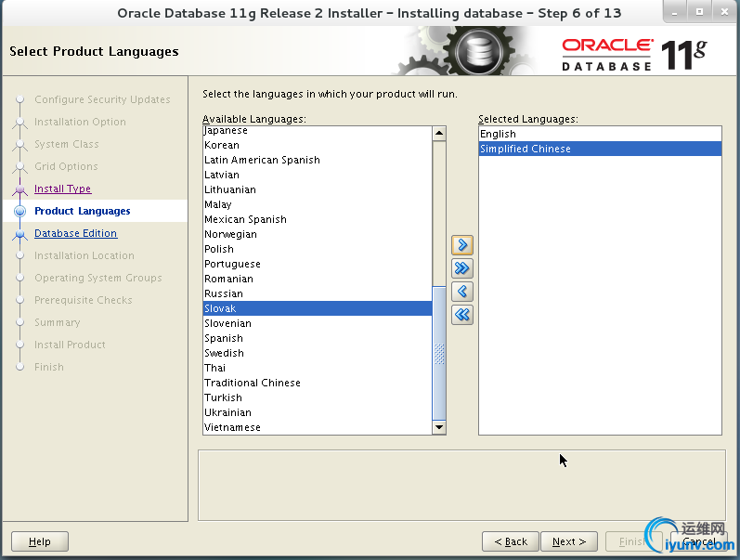Select Ukrainian in the list
Image resolution: width=740 pixels, height=560 pixels.
(318, 412)
